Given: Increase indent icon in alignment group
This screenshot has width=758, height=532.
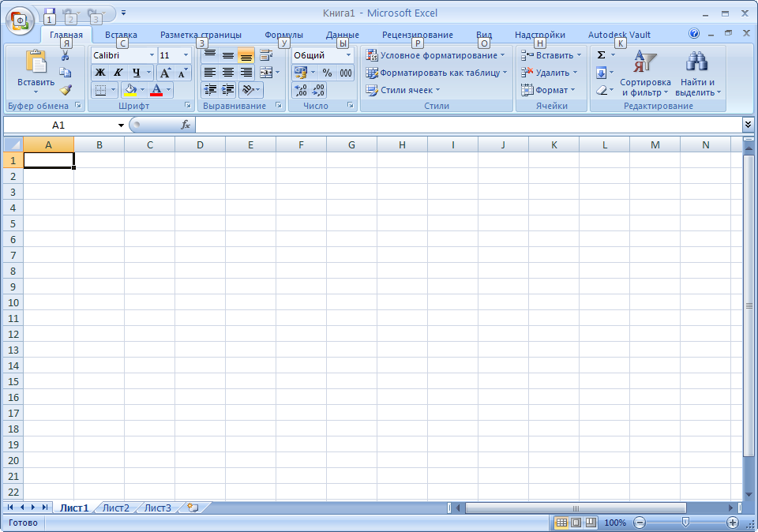Looking at the screenshot, I should point(227,90).
